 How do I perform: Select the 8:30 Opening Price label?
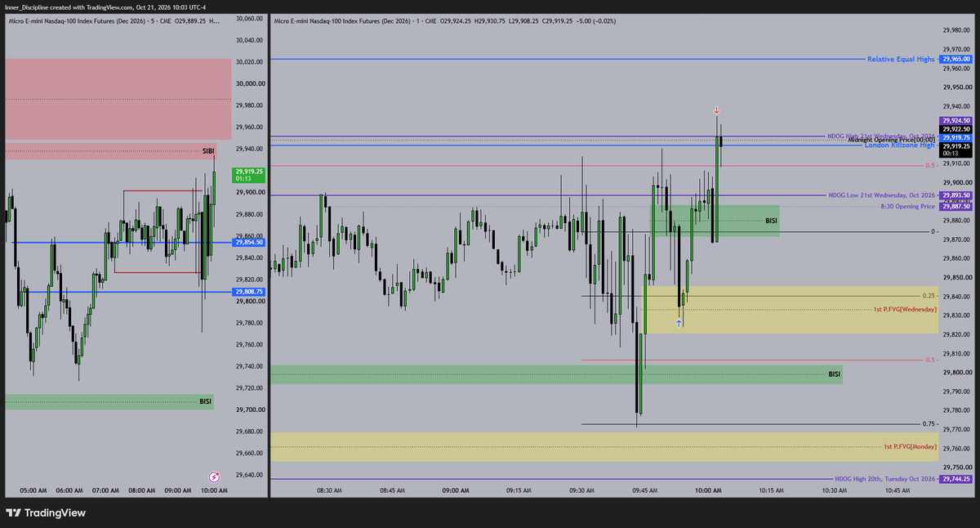907,207
